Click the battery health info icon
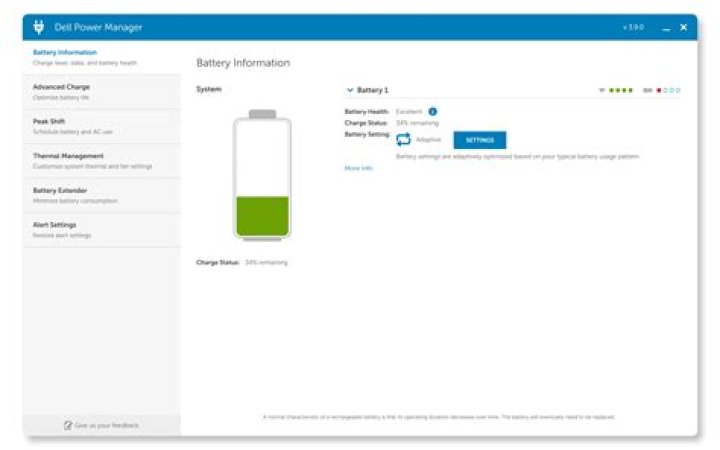 pyautogui.click(x=432, y=111)
